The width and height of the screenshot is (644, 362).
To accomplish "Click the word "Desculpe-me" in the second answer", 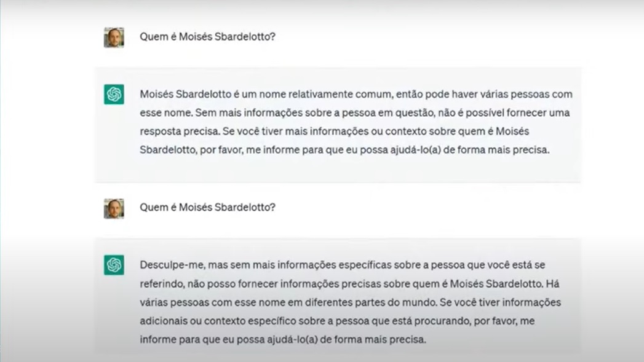I will (x=172, y=265).
